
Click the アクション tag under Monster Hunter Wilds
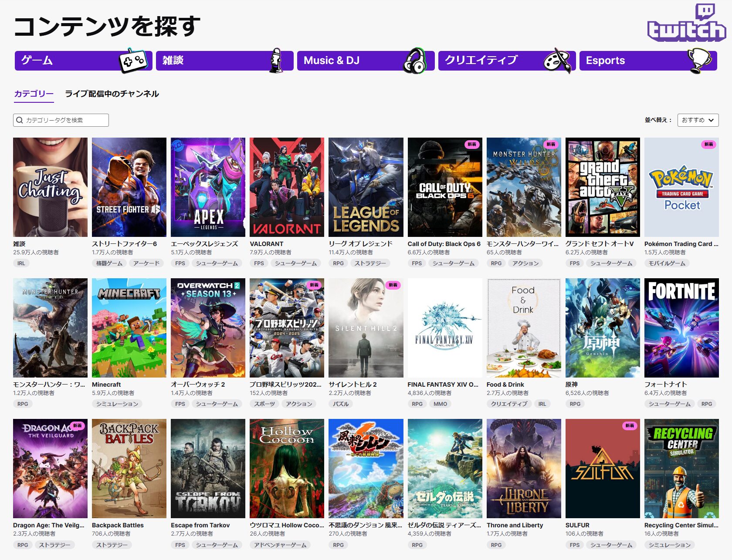coord(526,263)
